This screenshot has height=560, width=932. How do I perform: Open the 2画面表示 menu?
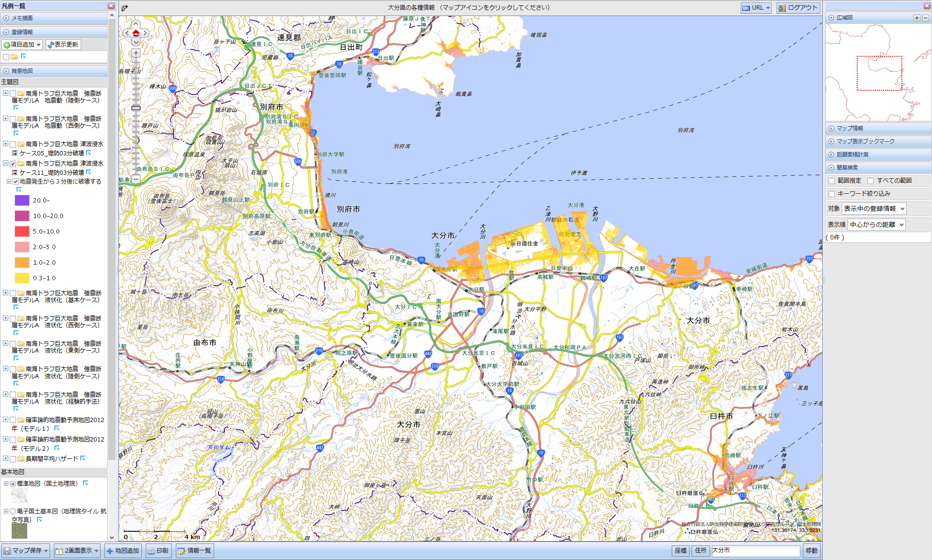coord(77,551)
